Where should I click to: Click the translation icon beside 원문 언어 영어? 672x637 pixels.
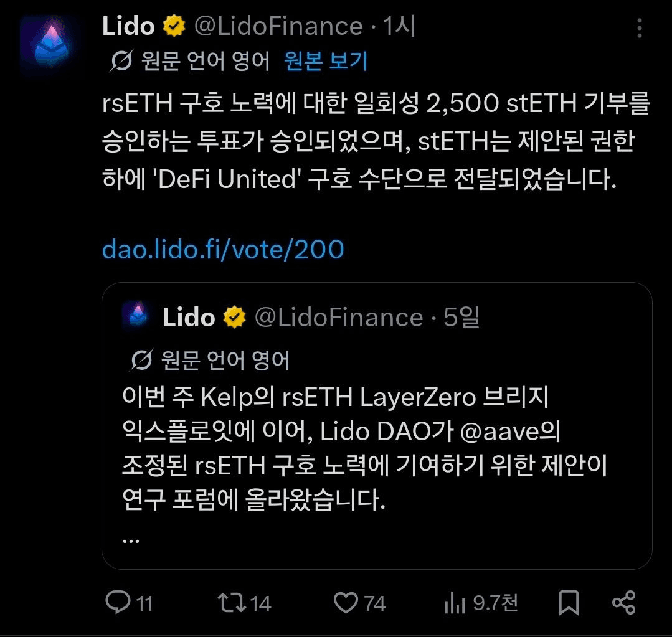(120, 61)
